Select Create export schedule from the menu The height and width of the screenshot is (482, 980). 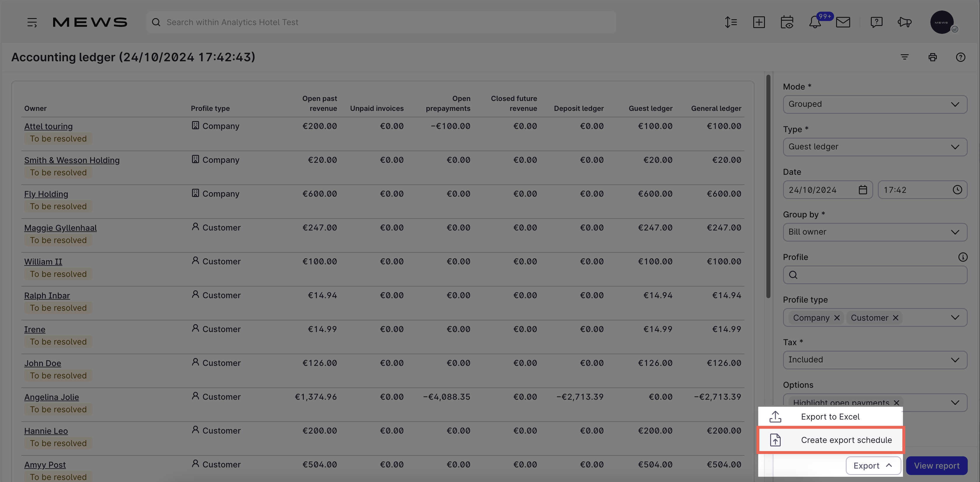pyautogui.click(x=846, y=440)
